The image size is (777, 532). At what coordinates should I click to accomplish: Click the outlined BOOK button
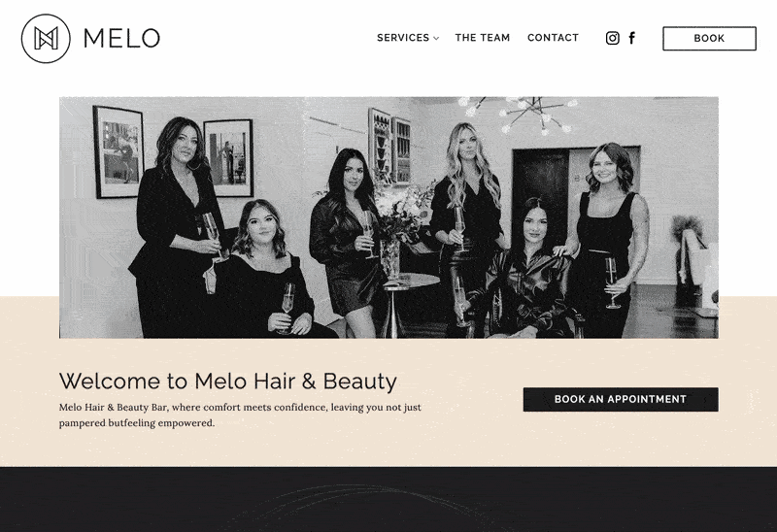pos(709,39)
